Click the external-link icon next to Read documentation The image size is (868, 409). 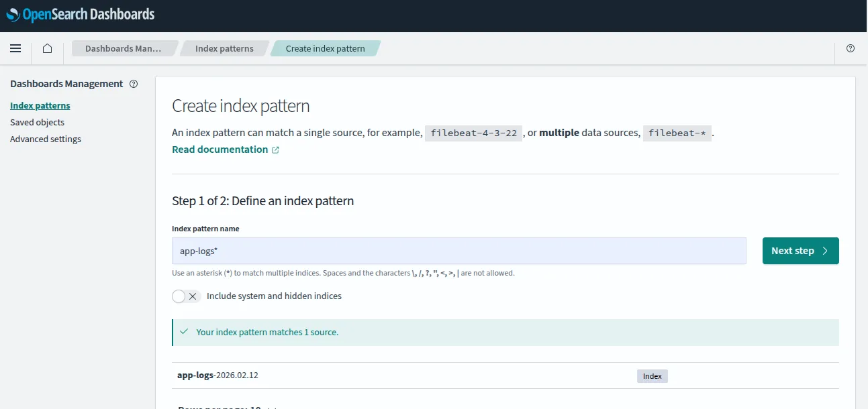(x=275, y=150)
